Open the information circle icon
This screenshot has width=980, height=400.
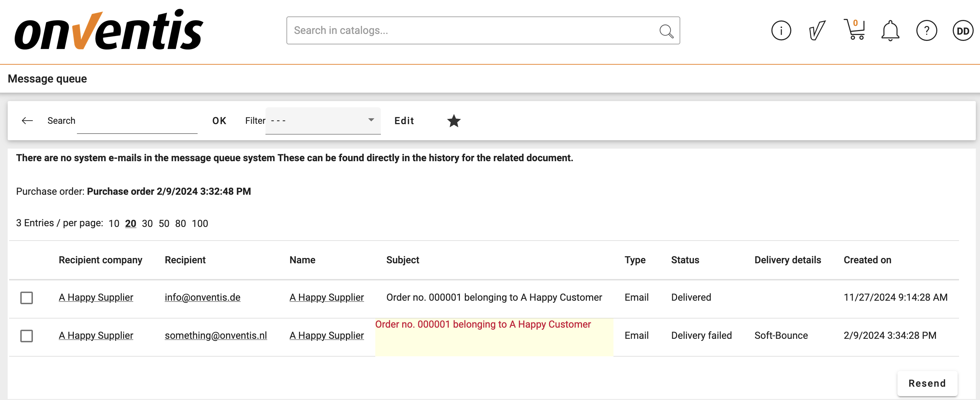click(781, 30)
